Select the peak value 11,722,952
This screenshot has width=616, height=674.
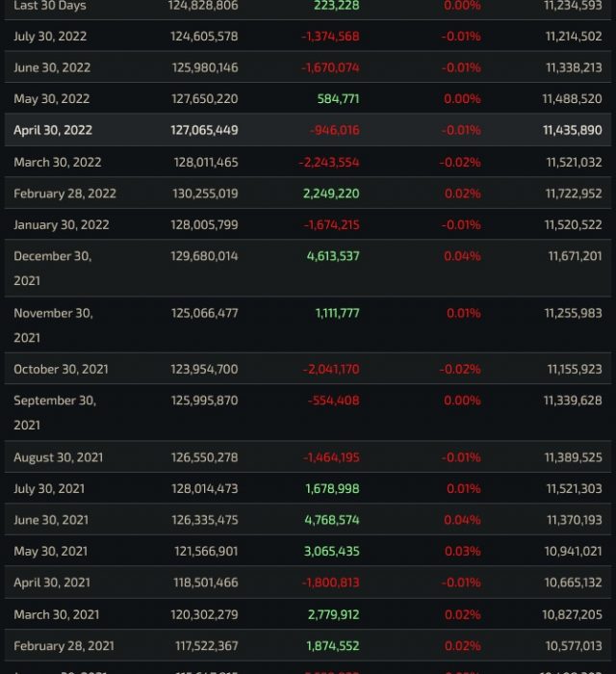(x=574, y=194)
